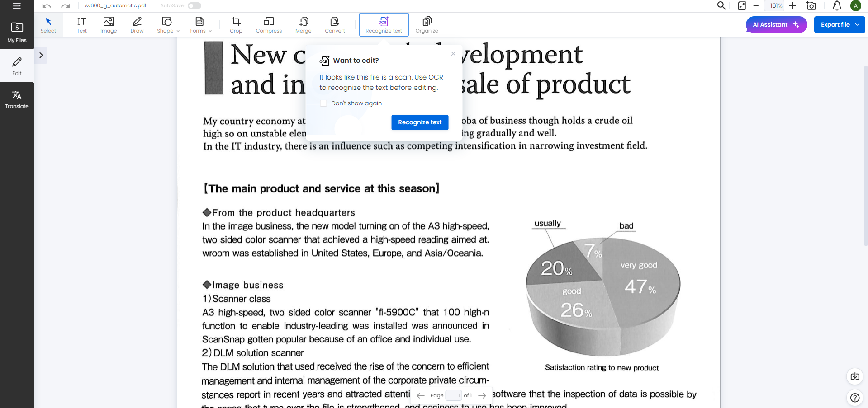The width and height of the screenshot is (868, 408).
Task: Switch to the Translate sidebar tab
Action: click(17, 99)
